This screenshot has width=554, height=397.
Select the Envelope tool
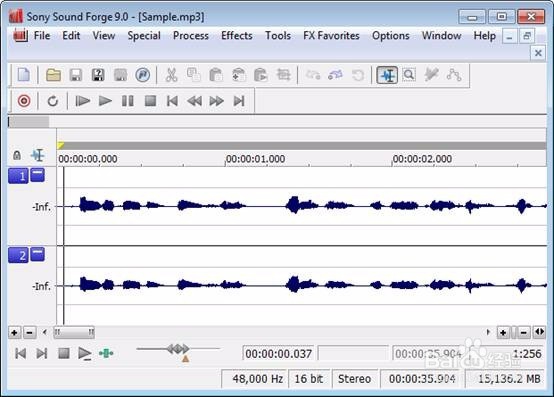(x=454, y=75)
